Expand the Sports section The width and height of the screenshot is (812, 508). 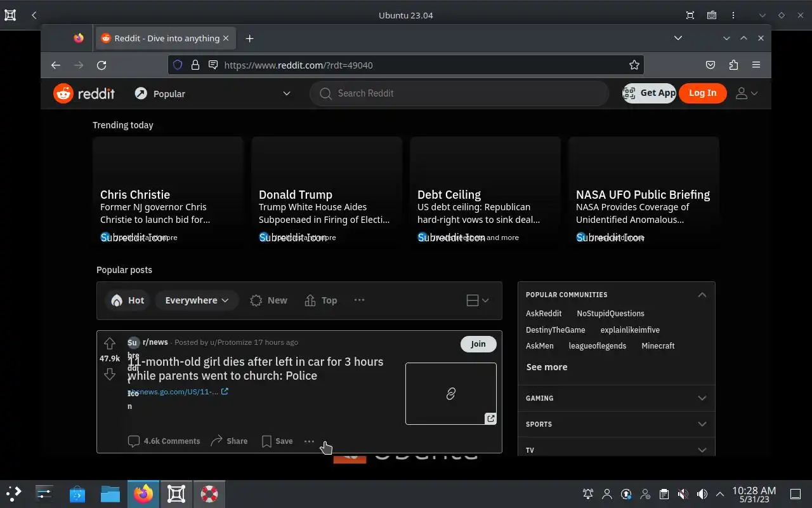pos(616,424)
